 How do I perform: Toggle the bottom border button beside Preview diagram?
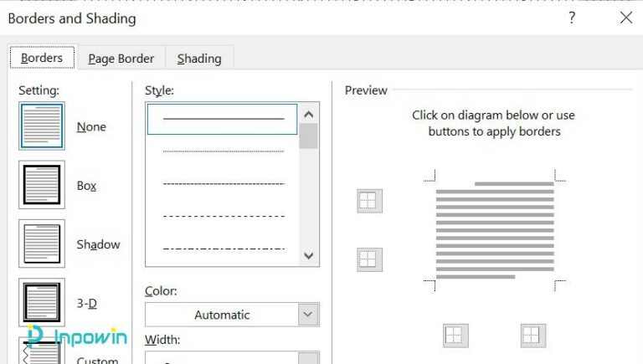[369, 259]
